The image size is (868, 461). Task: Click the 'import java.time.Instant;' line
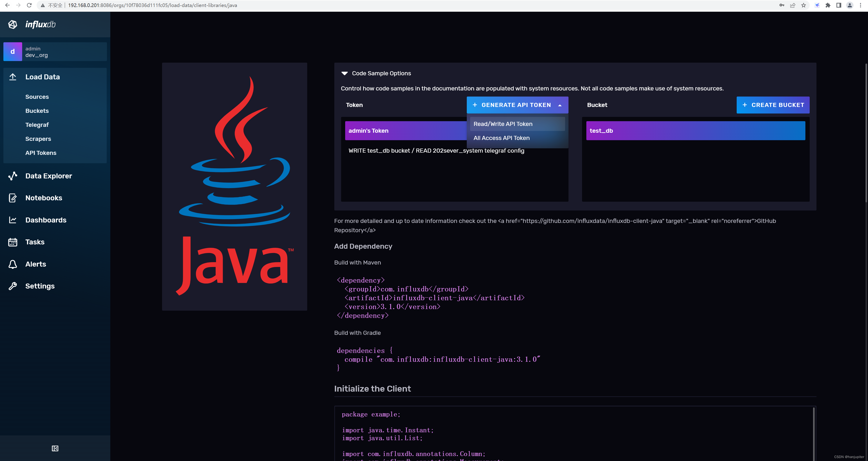pyautogui.click(x=388, y=430)
